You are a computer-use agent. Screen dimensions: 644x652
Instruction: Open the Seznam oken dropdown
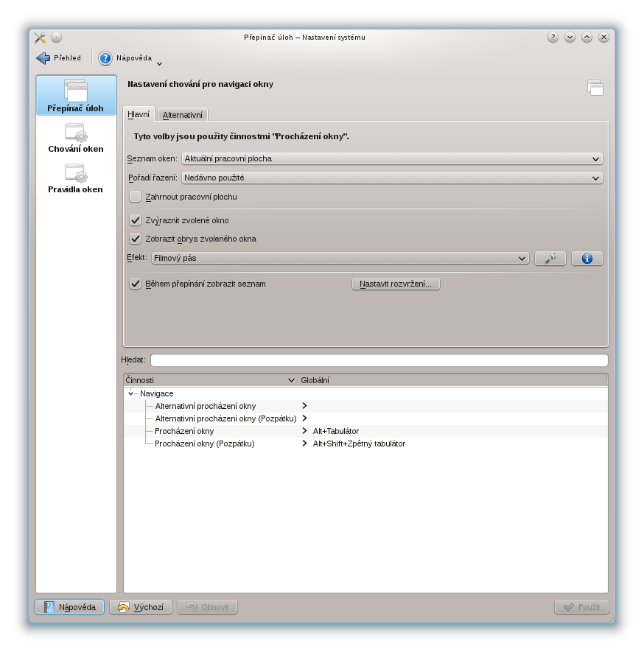tap(392, 159)
